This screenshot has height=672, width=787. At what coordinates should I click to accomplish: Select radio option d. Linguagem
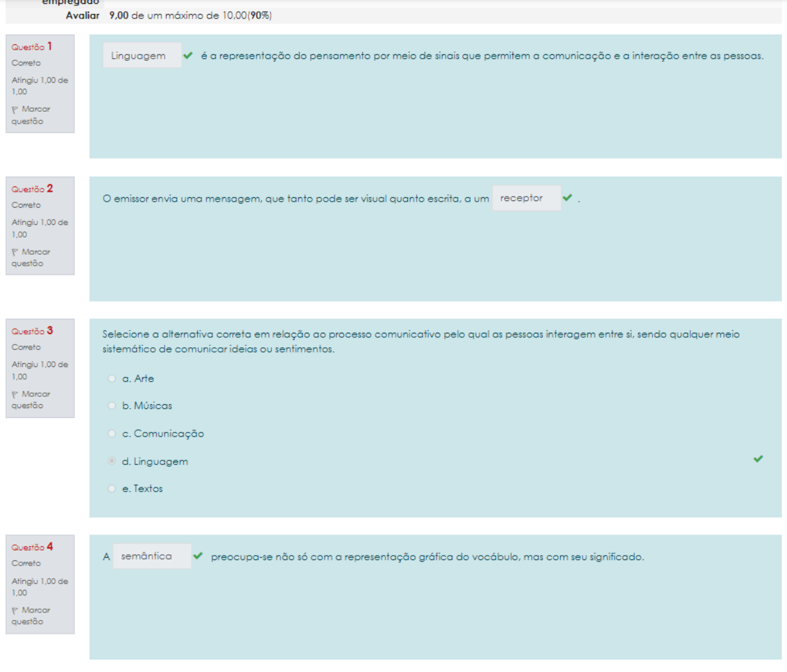coord(112,461)
